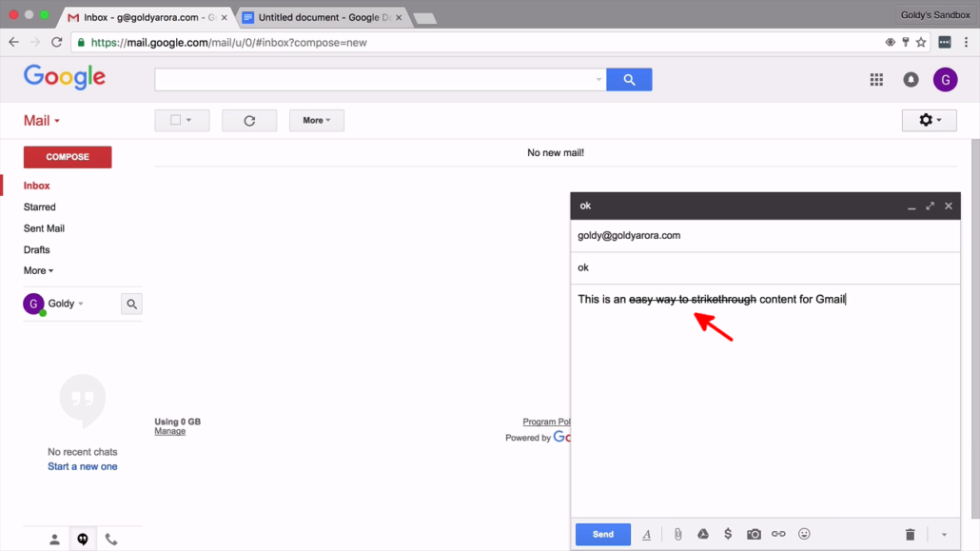
Task: Click the address bar URL
Action: (228, 43)
